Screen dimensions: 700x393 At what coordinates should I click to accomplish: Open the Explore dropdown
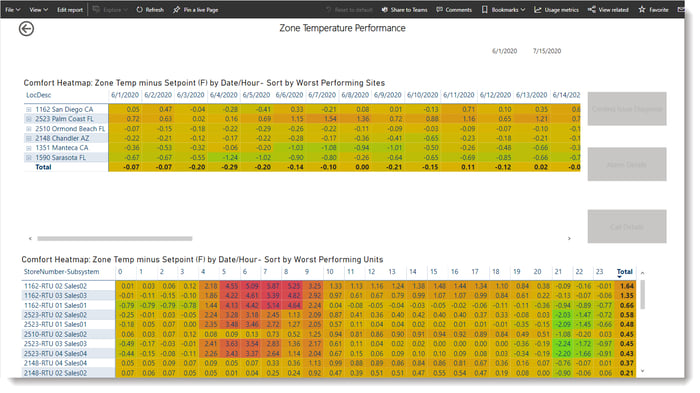(x=110, y=9)
